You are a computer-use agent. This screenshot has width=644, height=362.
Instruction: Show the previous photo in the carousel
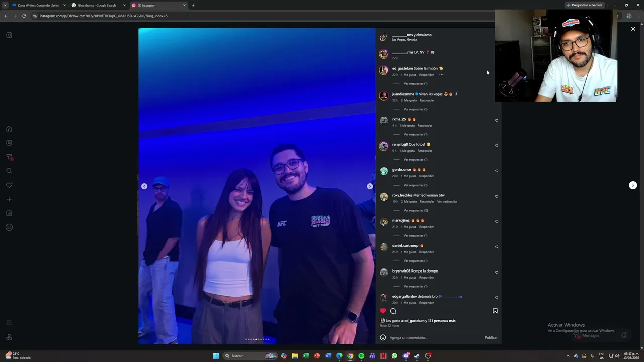tap(144, 186)
